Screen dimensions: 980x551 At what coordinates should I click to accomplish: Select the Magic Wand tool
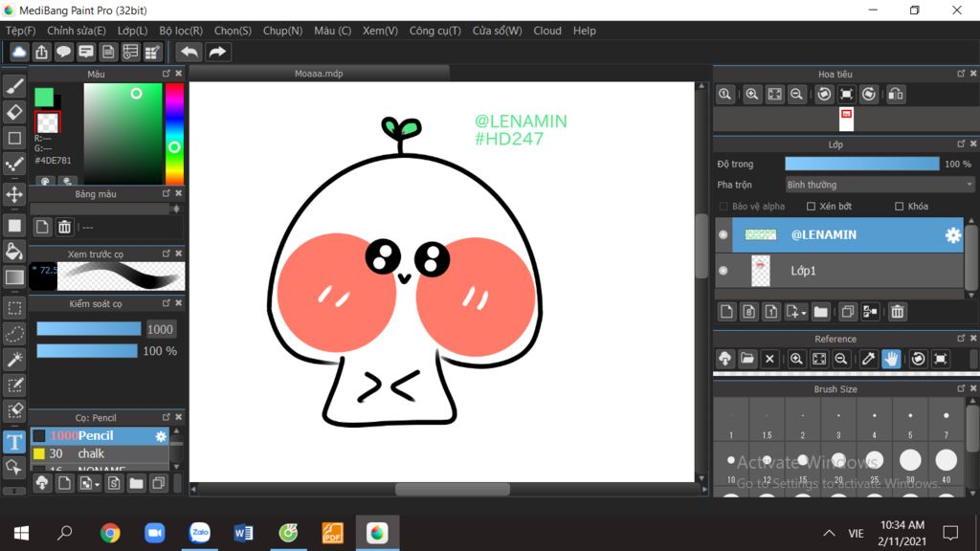click(14, 360)
